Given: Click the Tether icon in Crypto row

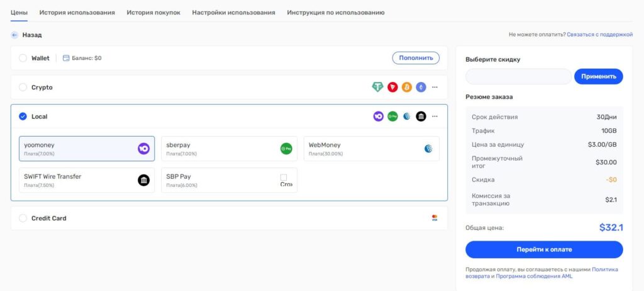Looking at the screenshot, I should (x=377, y=88).
